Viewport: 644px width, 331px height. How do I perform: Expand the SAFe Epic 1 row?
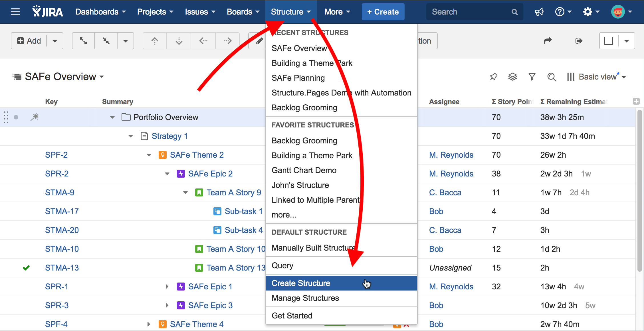(x=167, y=287)
